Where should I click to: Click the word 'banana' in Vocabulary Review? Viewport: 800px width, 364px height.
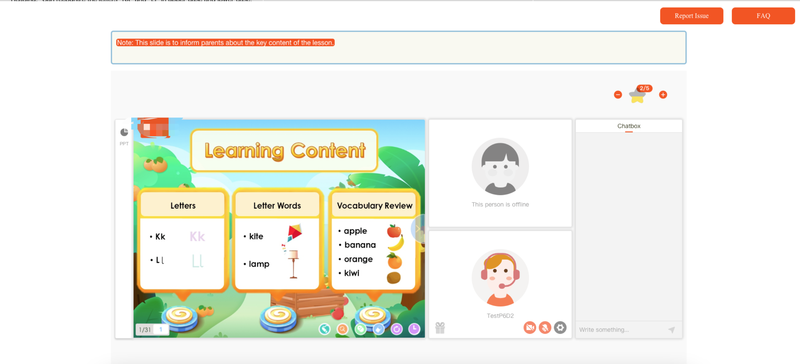point(360,245)
